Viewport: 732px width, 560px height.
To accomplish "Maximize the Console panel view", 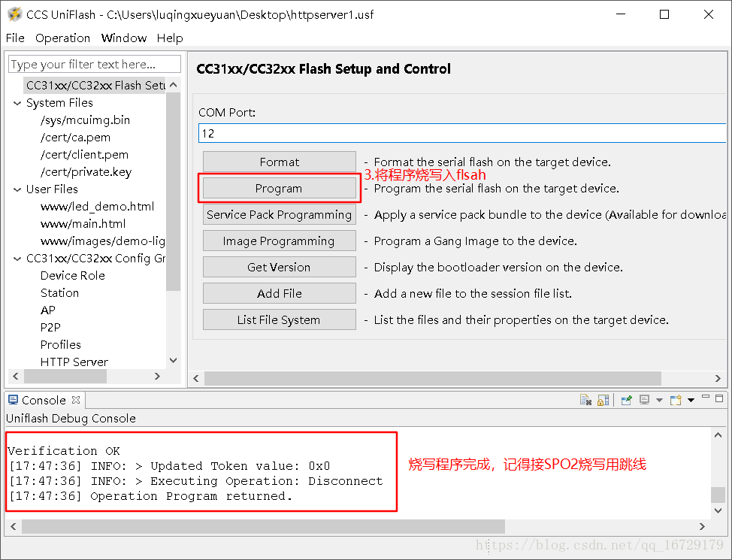I will [x=719, y=398].
